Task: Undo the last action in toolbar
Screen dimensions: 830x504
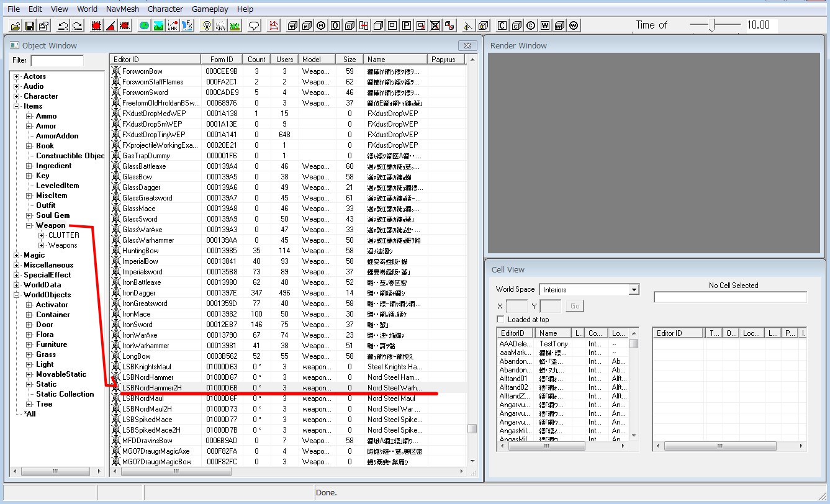Action: (63, 25)
